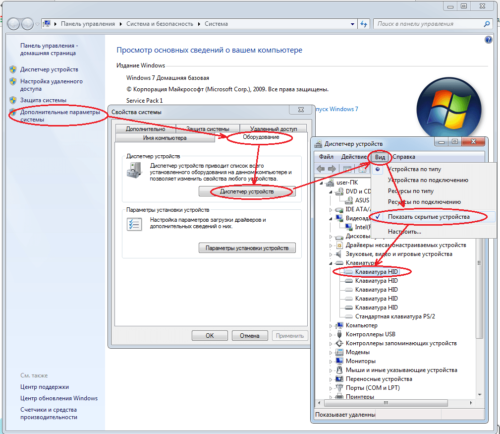Toggle Показать скрытые устройства in Вид menu
The width and height of the screenshot is (500, 434).
pos(428,217)
